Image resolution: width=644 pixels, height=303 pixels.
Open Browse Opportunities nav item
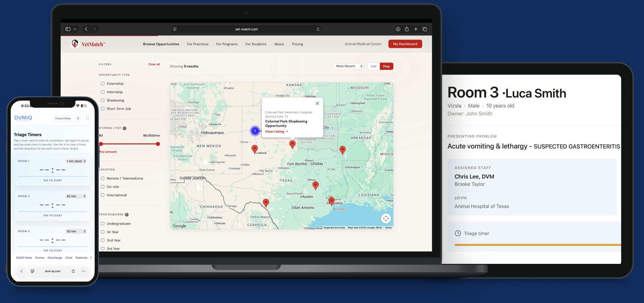[x=161, y=44]
